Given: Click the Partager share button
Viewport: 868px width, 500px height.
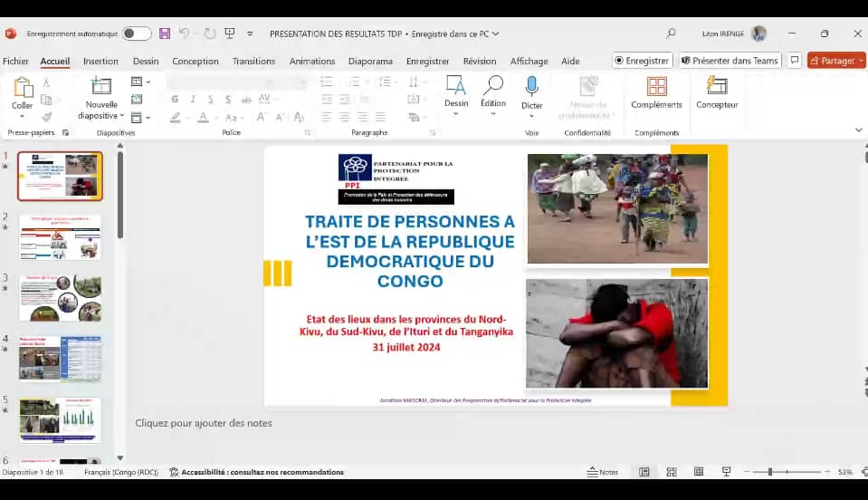Looking at the screenshot, I should pyautogui.click(x=836, y=61).
